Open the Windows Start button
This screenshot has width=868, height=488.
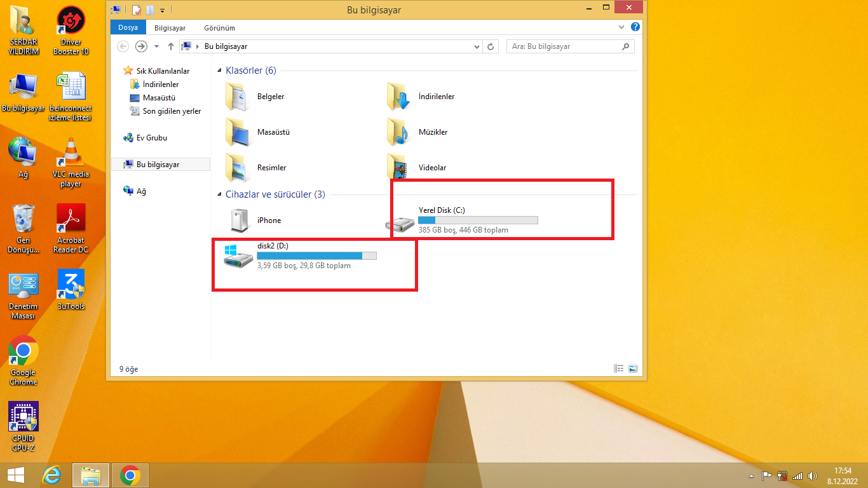coord(16,475)
